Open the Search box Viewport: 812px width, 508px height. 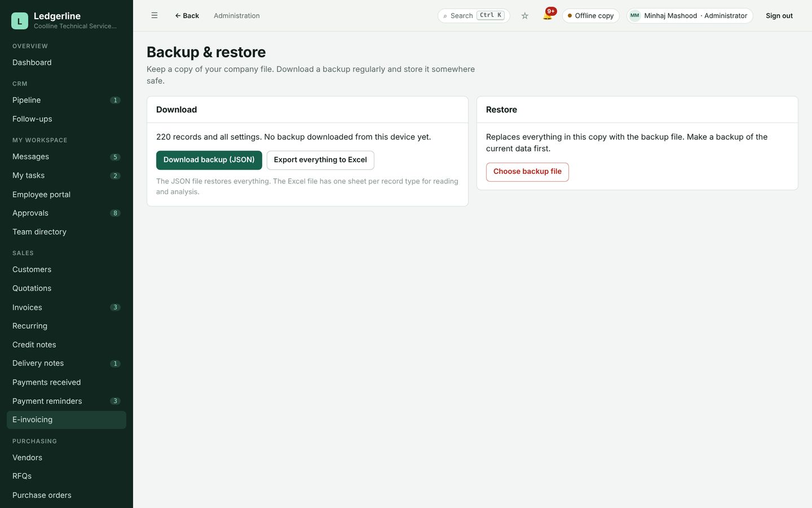[474, 16]
